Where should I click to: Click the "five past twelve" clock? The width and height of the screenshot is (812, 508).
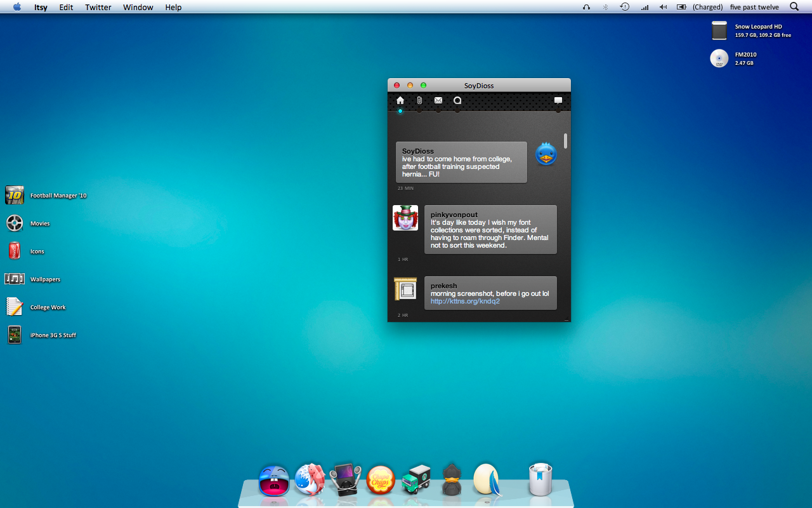[x=754, y=7]
